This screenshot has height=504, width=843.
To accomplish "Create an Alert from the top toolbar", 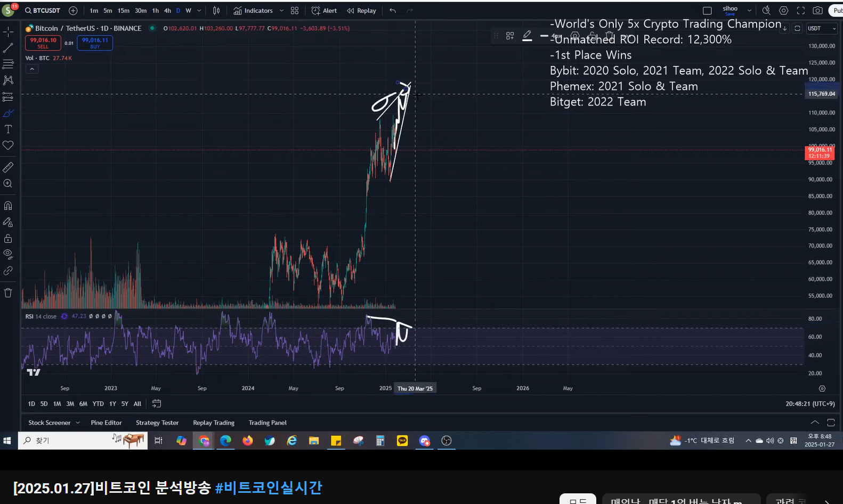I will point(324,11).
